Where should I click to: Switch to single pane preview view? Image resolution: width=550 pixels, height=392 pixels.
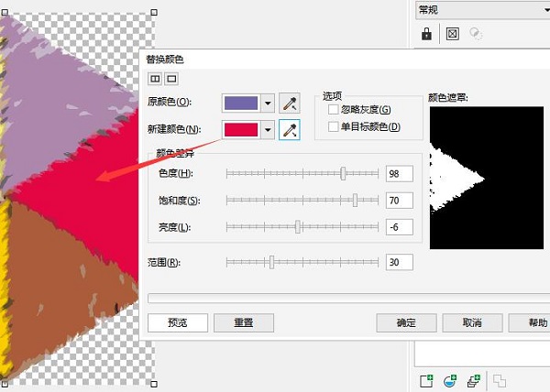[170, 80]
